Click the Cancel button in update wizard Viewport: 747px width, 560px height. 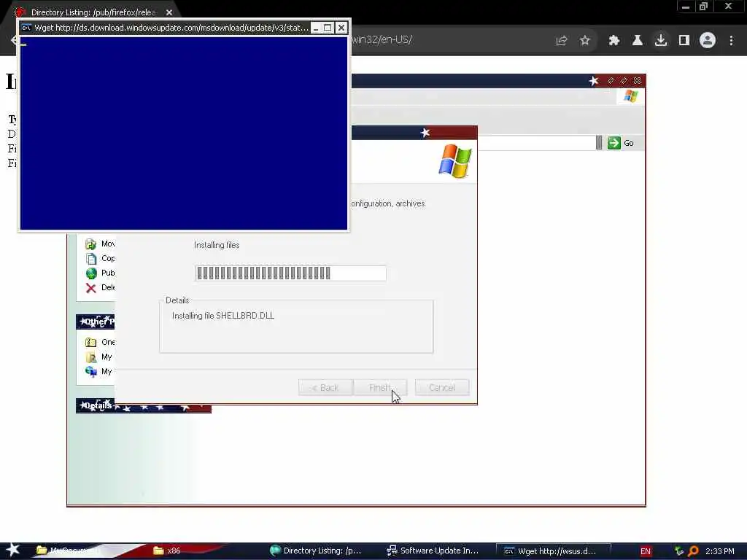(x=442, y=388)
